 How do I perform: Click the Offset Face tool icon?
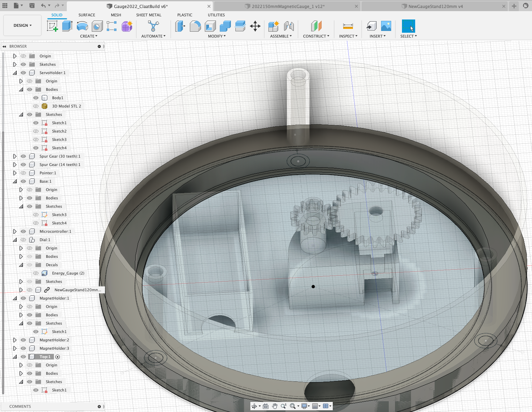(240, 26)
